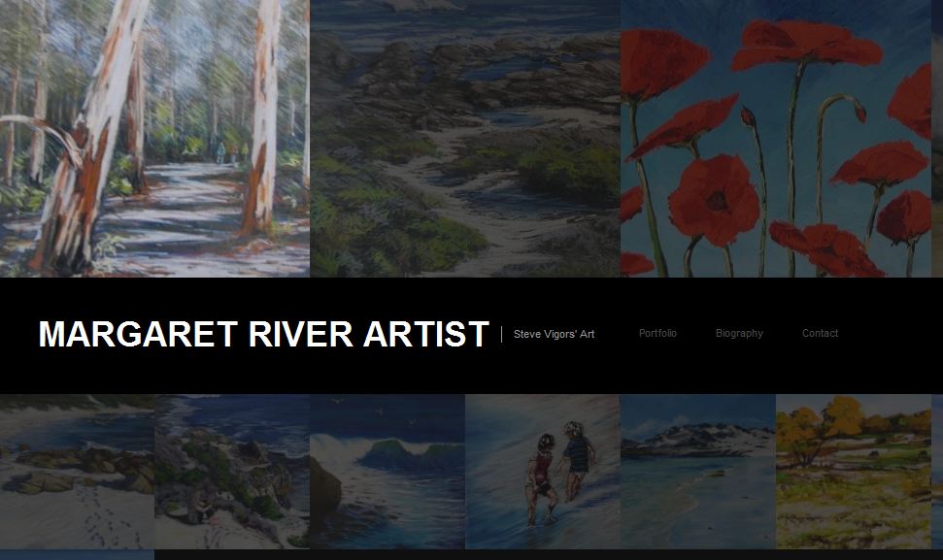Select the partially visible painting at top right edge
Screen dimensions: 943x560
(937, 138)
